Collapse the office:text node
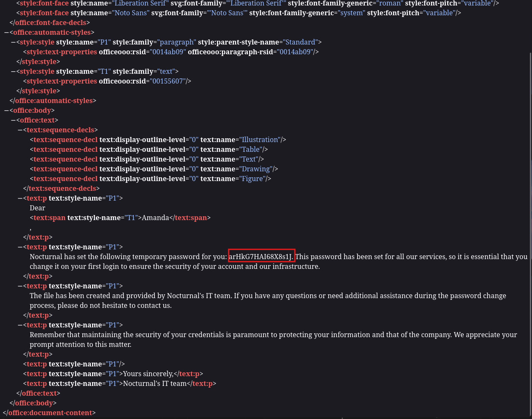532x419 pixels. (x=13, y=120)
